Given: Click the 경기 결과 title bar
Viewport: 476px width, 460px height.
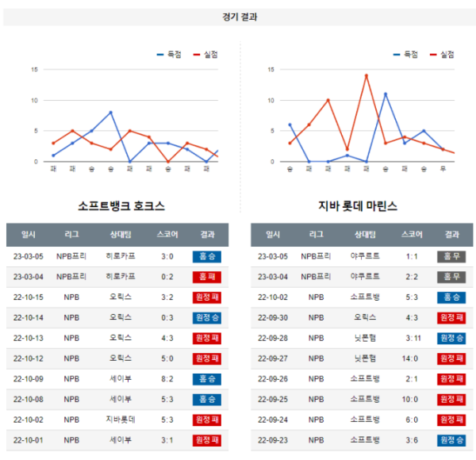Looking at the screenshot, I should (240, 17).
